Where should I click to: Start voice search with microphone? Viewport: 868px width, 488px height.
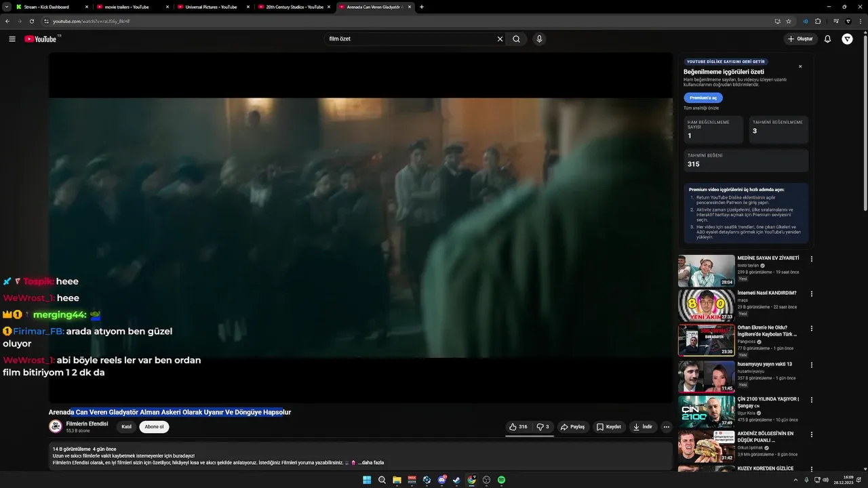(539, 39)
